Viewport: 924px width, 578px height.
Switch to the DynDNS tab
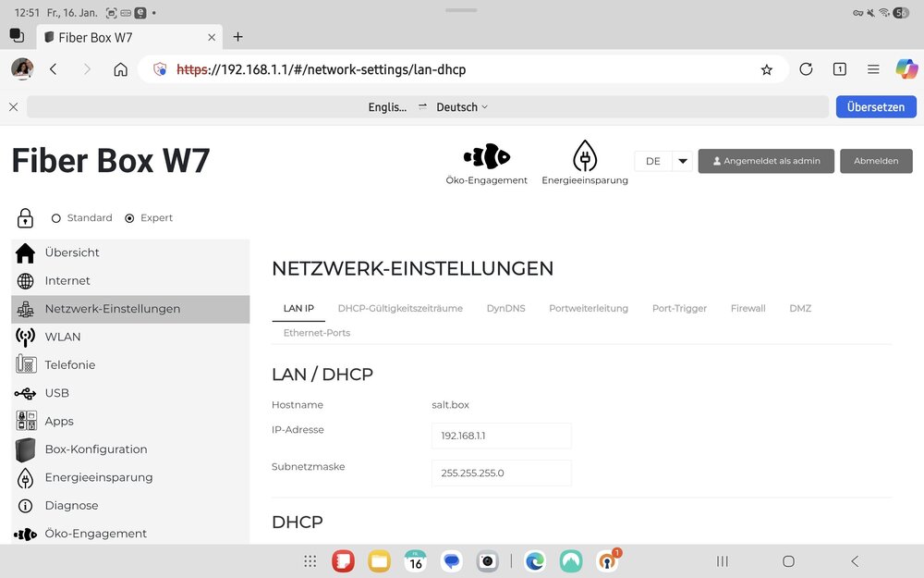tap(505, 309)
